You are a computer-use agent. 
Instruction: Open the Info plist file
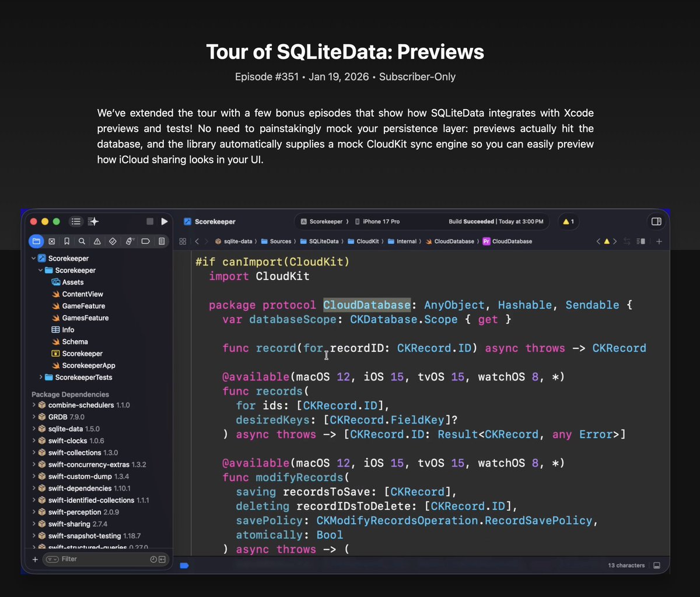63,330
